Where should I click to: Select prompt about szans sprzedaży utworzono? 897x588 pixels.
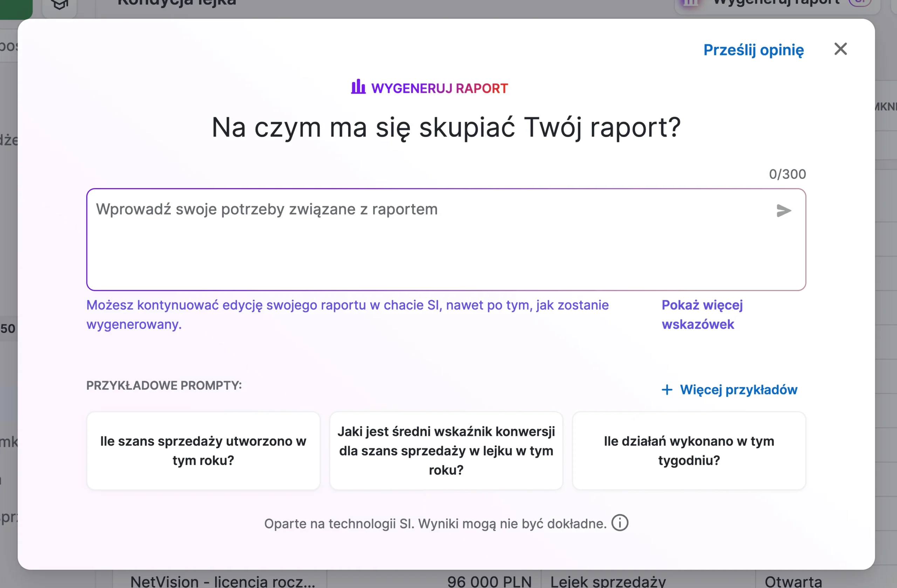[203, 450]
